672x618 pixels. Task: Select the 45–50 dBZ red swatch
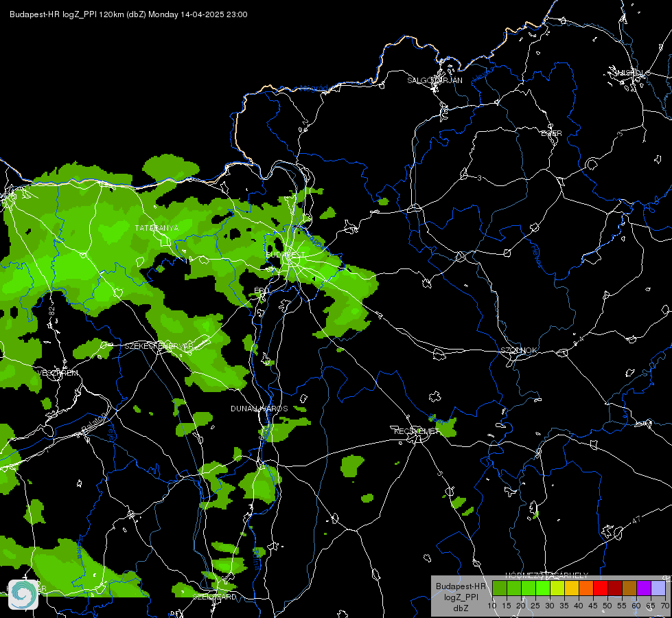(601, 588)
